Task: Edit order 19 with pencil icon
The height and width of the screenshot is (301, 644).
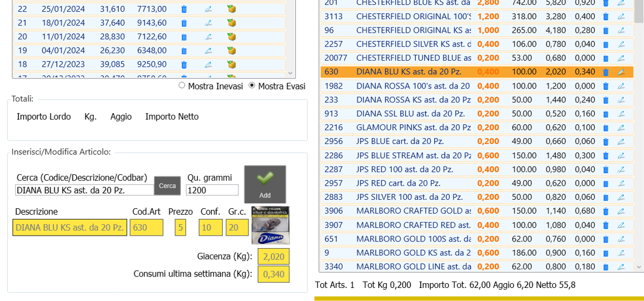Action: pyautogui.click(x=209, y=51)
